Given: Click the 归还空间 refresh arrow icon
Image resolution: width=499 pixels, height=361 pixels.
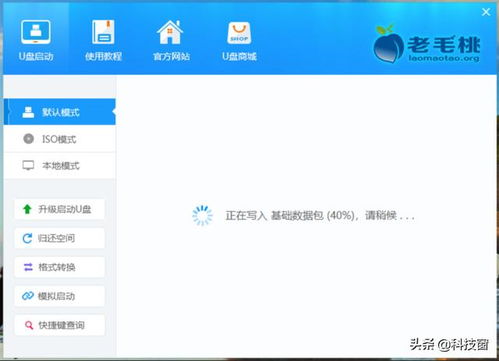Looking at the screenshot, I should point(27,238).
